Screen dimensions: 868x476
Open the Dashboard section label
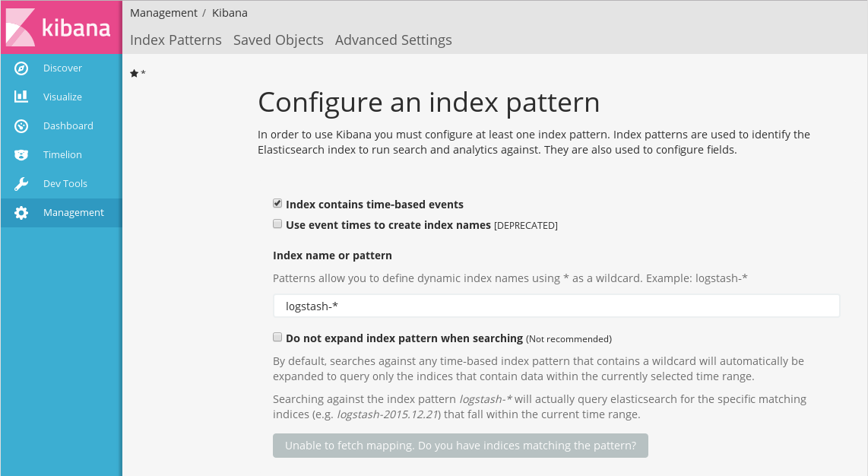[68, 125]
